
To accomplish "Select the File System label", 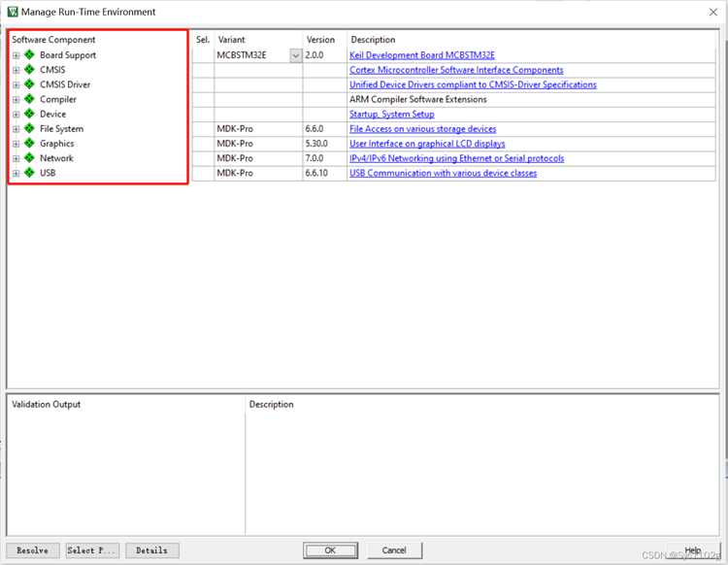I will click(62, 128).
